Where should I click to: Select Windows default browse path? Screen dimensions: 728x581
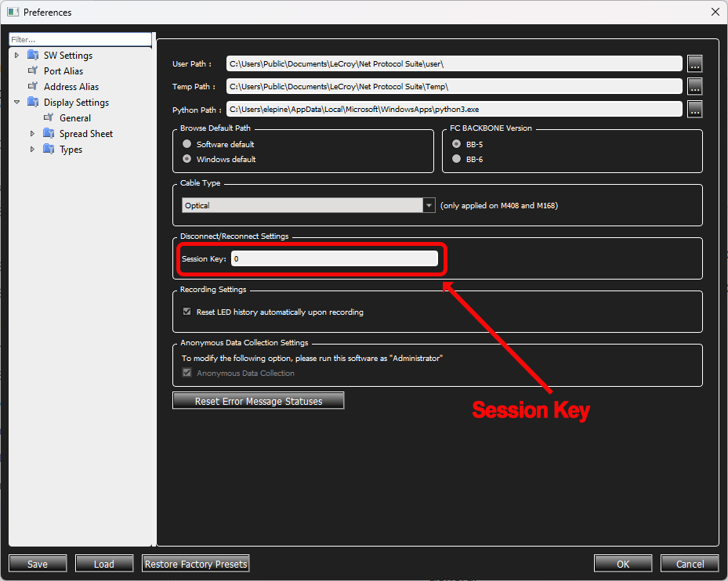pos(187,159)
